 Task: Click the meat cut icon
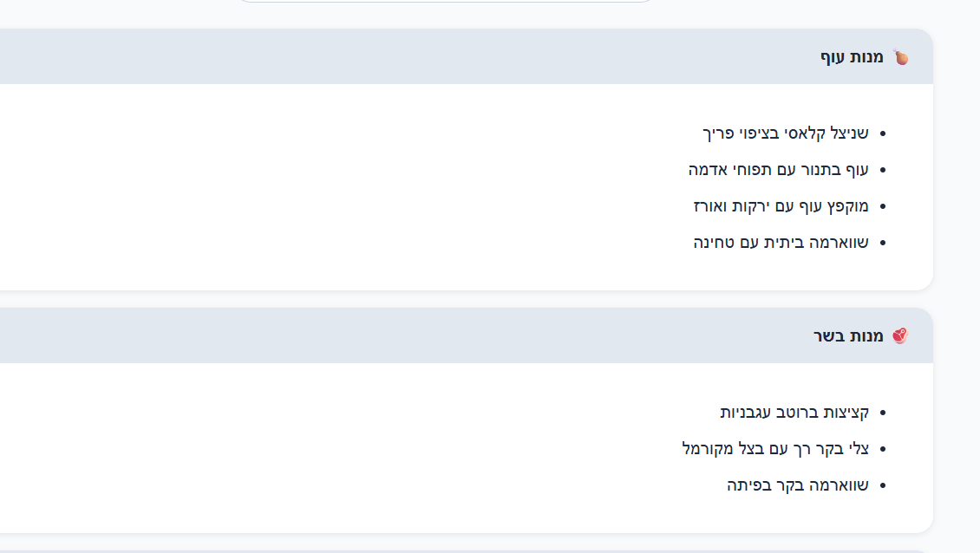click(x=900, y=336)
